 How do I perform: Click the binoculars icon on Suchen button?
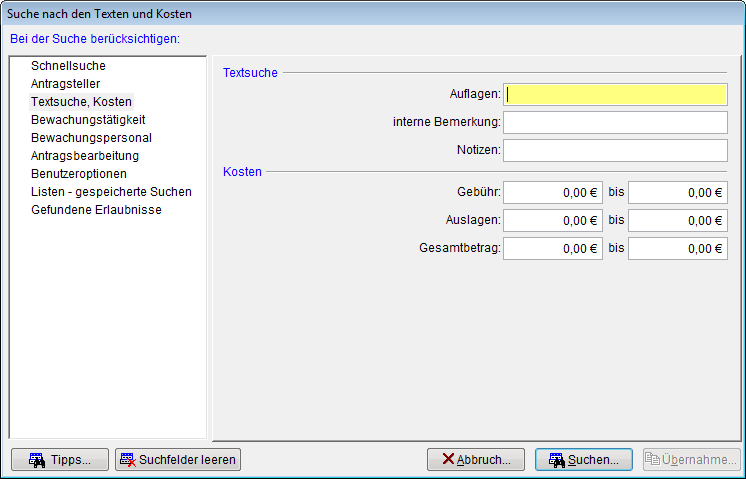pos(557,460)
